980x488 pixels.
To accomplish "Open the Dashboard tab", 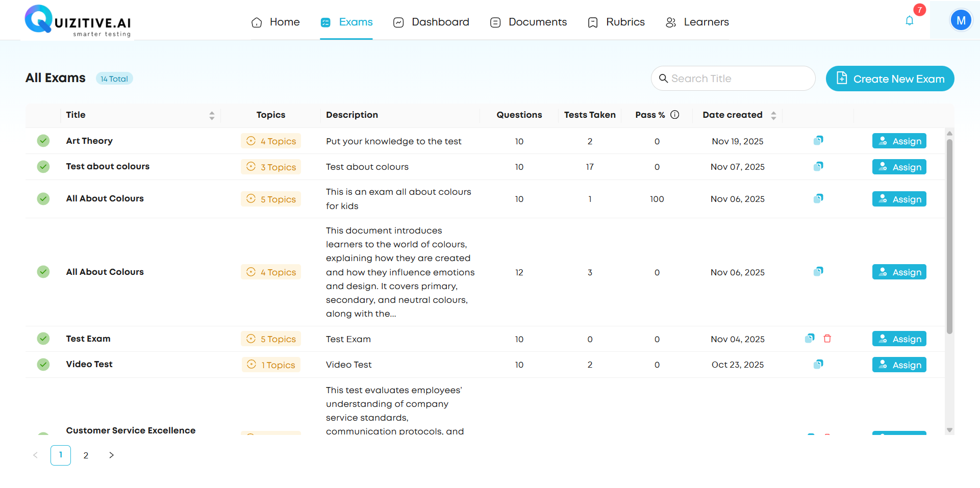I will (x=431, y=22).
